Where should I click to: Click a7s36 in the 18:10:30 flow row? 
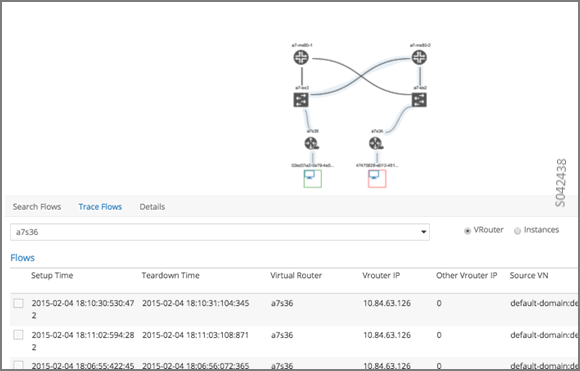[282, 303]
